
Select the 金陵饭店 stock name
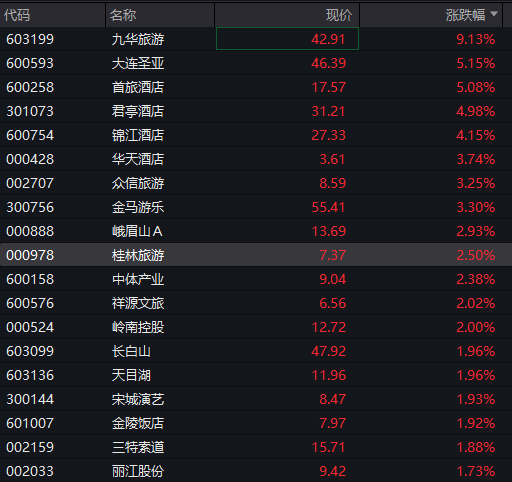(x=138, y=423)
